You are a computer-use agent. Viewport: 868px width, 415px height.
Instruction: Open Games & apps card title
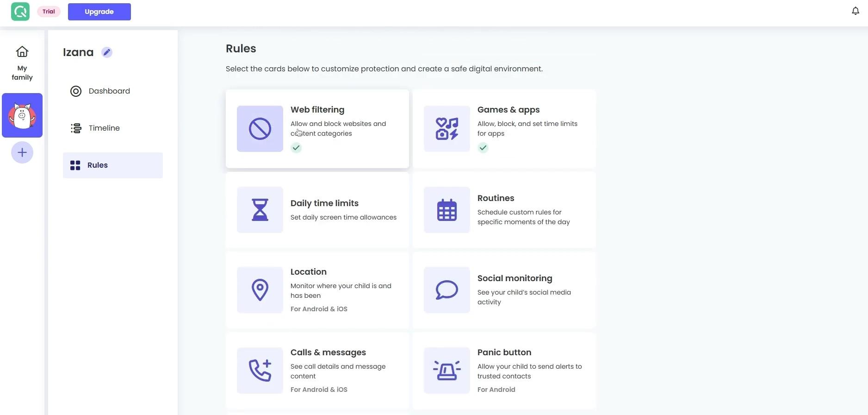click(508, 110)
